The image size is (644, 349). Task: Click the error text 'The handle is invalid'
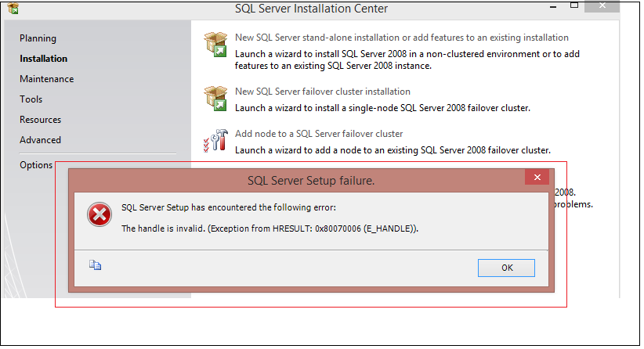point(270,228)
